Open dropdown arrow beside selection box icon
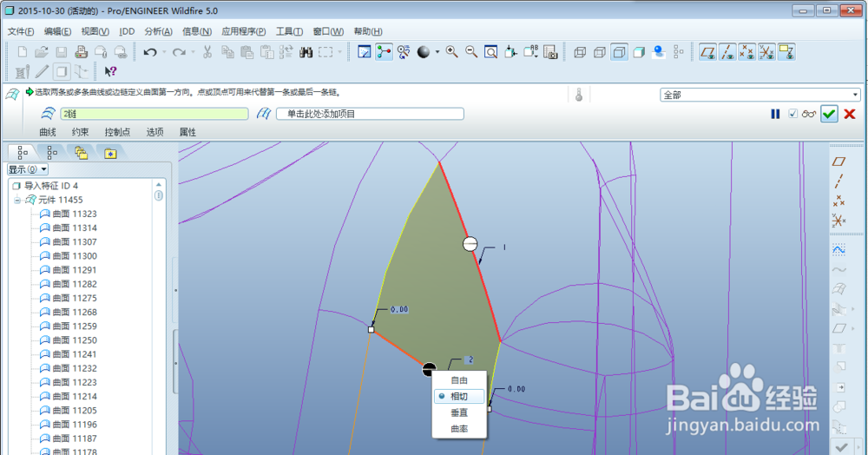The height and width of the screenshot is (455, 868). tap(340, 52)
